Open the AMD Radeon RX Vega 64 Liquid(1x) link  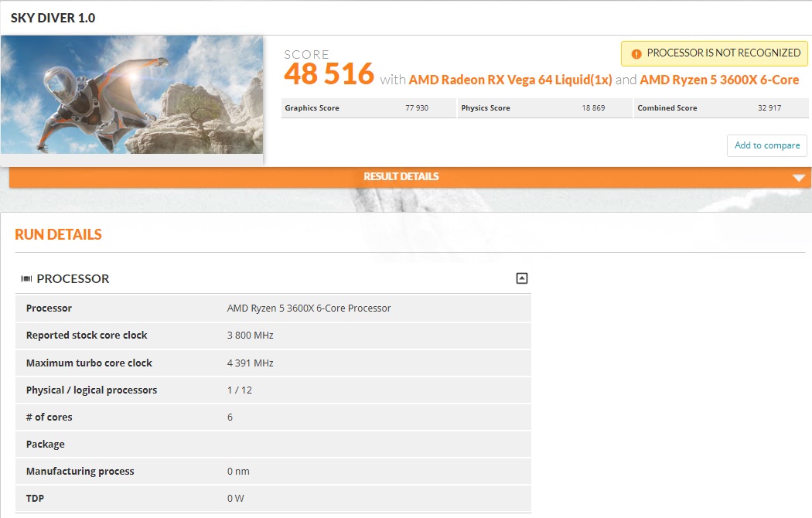[x=510, y=80]
